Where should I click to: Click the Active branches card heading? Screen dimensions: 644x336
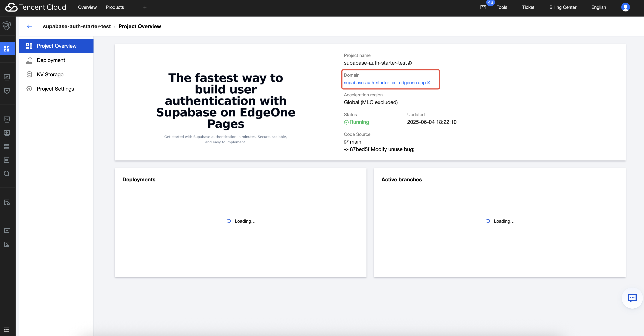(401, 179)
